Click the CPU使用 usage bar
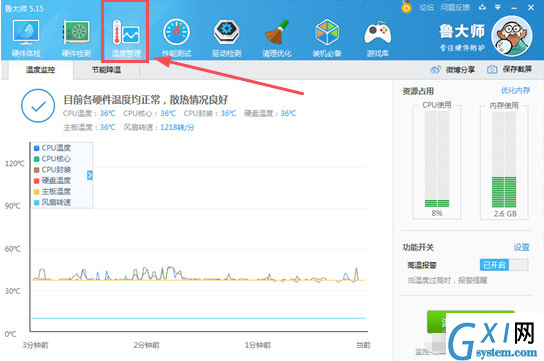The height and width of the screenshot is (361, 544). [437, 159]
